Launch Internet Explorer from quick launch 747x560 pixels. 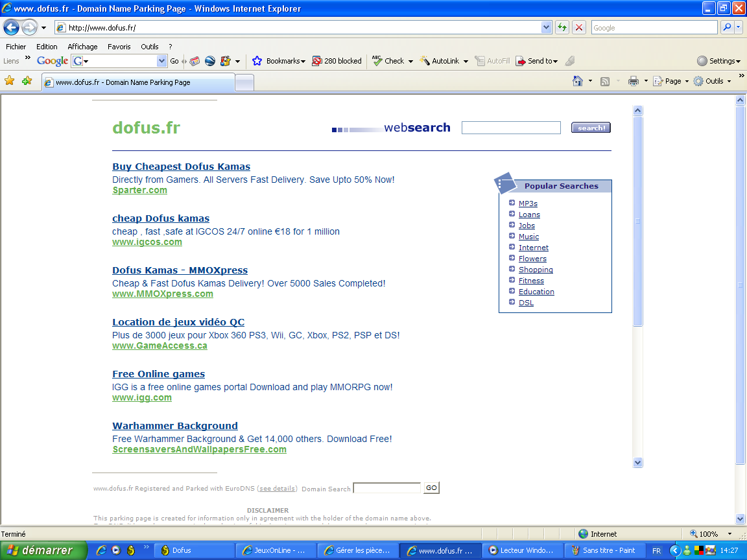[101, 550]
